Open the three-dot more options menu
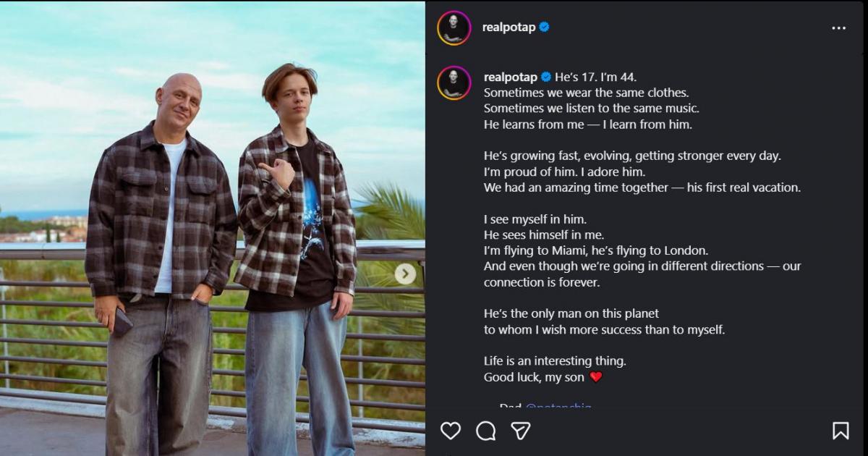Screen dimensions: 868x456 (838, 28)
